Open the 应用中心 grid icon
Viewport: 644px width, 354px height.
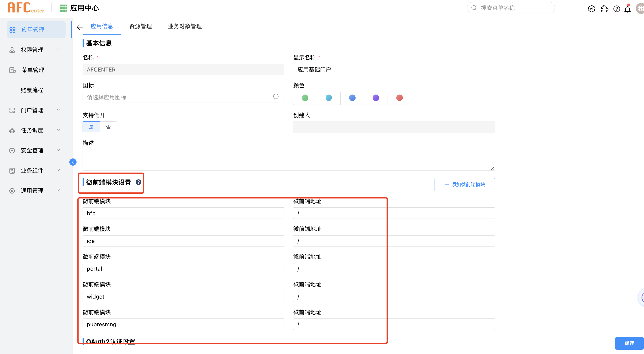tap(64, 8)
